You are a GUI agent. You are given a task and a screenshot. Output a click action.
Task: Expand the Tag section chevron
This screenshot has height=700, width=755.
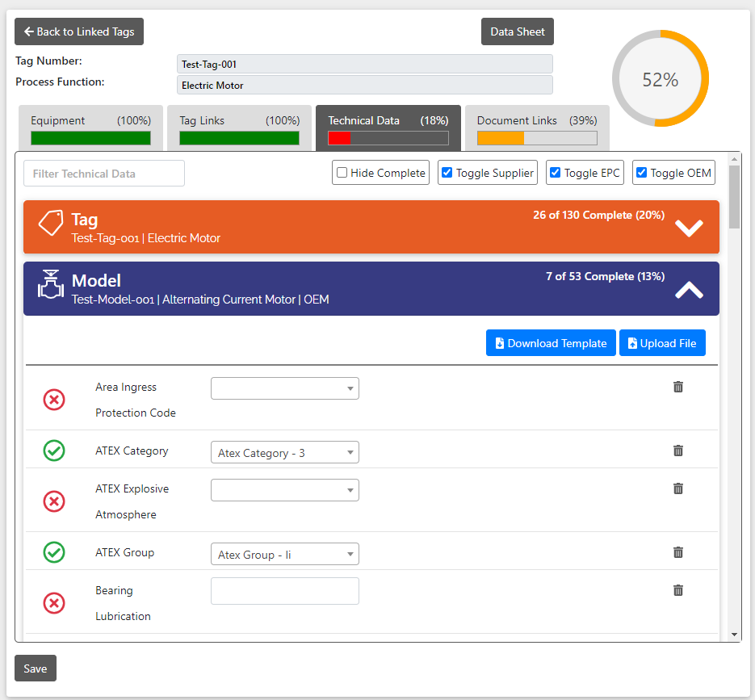click(689, 228)
